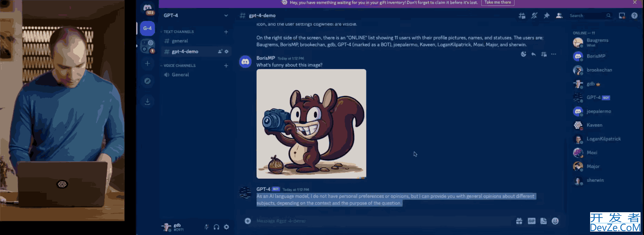Toggle microphone mute in user panel
The image size is (644, 235).
click(206, 227)
